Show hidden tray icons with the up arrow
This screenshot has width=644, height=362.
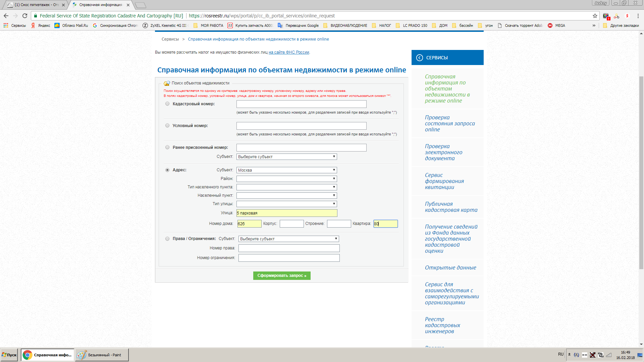tap(569, 355)
